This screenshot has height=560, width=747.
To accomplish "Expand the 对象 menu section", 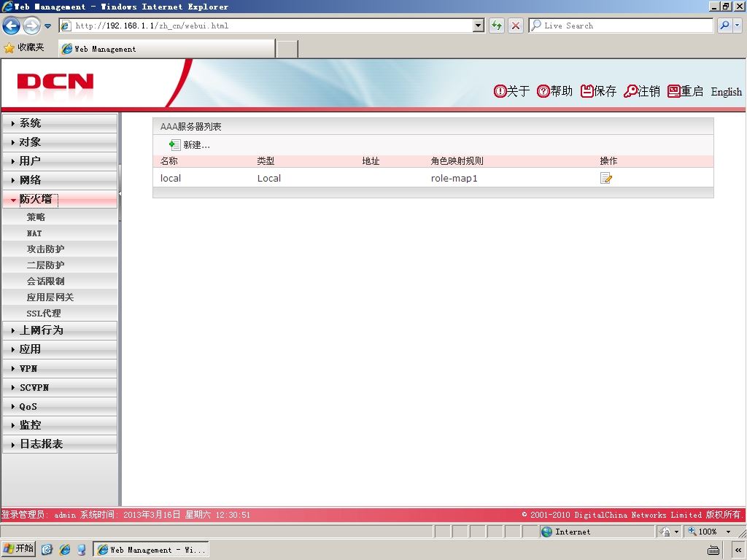I will pyautogui.click(x=60, y=142).
